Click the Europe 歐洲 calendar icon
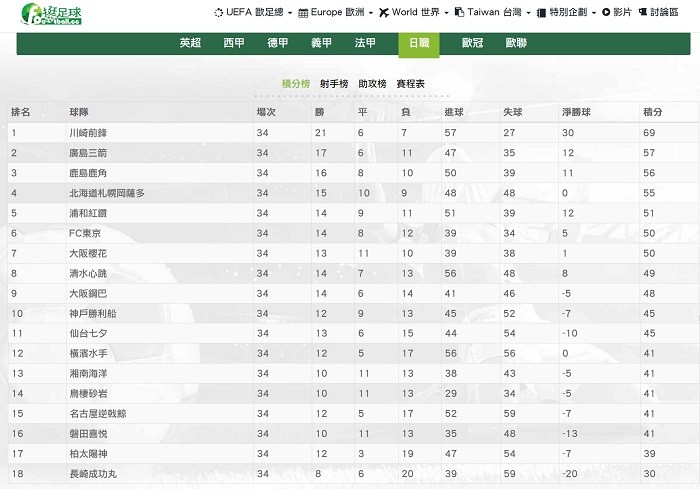 303,13
